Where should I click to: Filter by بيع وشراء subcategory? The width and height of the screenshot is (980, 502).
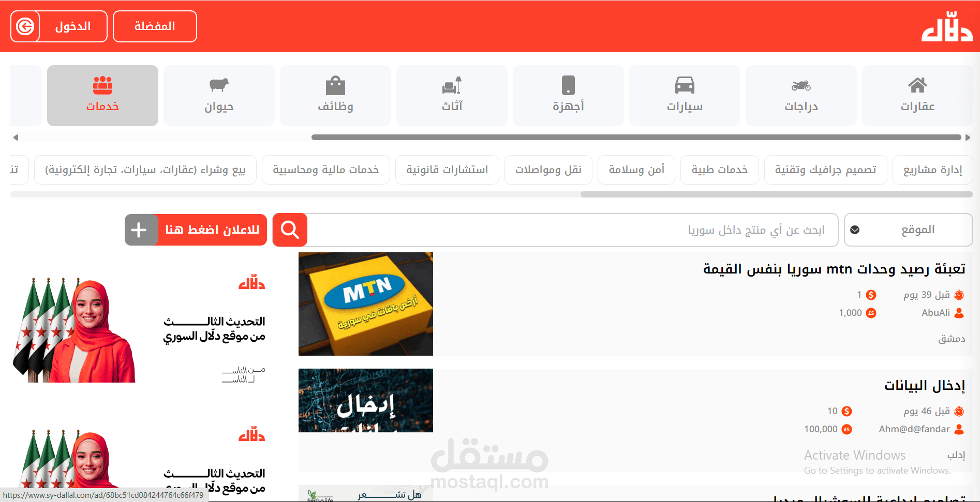(145, 170)
